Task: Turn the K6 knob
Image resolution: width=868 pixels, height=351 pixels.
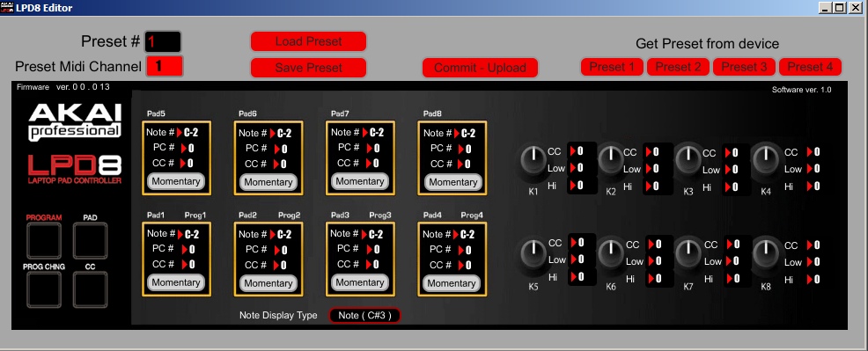Action: click(611, 253)
